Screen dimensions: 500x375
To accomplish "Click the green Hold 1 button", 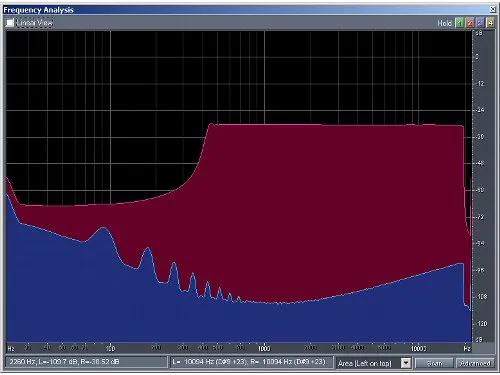I will click(x=459, y=23).
